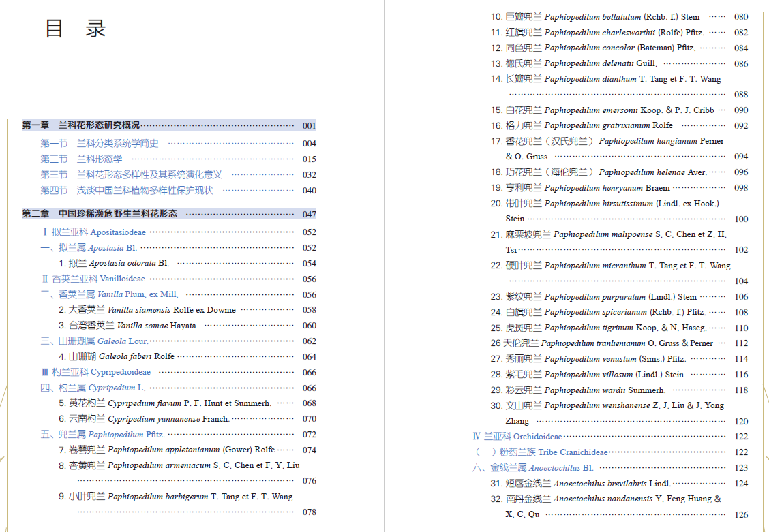Click page number 104

(x=741, y=281)
